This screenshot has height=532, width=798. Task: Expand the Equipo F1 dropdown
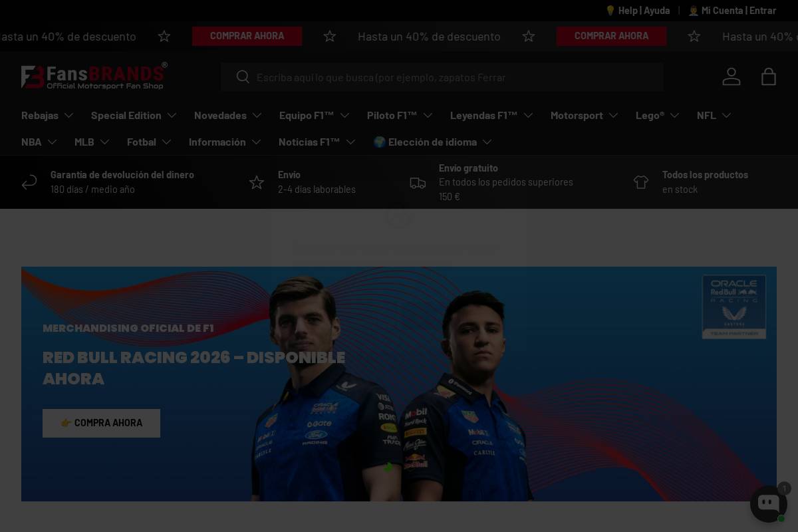[314, 115]
